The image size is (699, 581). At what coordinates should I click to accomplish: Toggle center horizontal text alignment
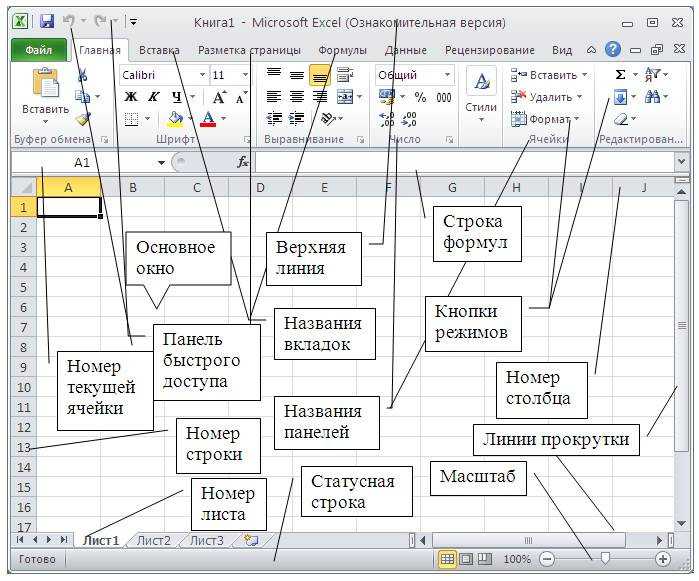click(297, 96)
